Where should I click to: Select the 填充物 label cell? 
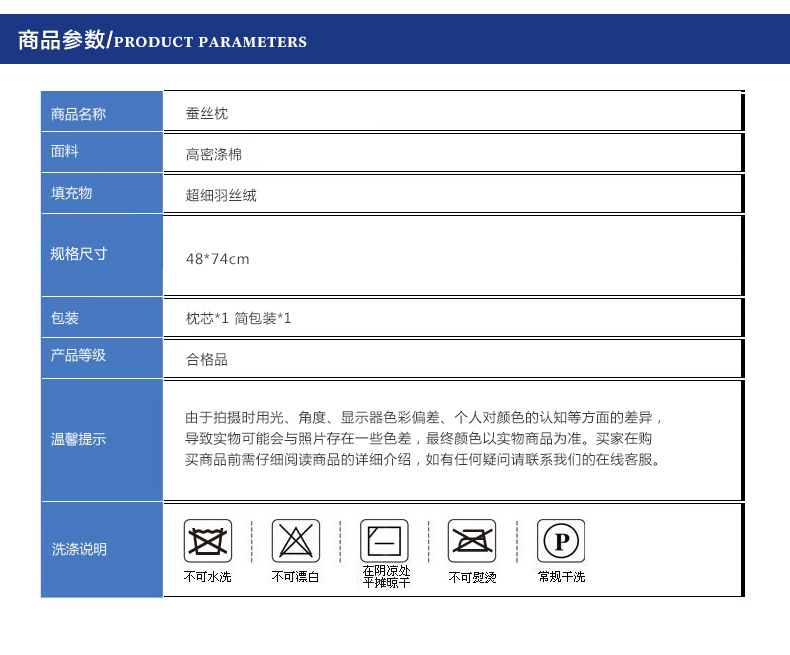click(72, 193)
